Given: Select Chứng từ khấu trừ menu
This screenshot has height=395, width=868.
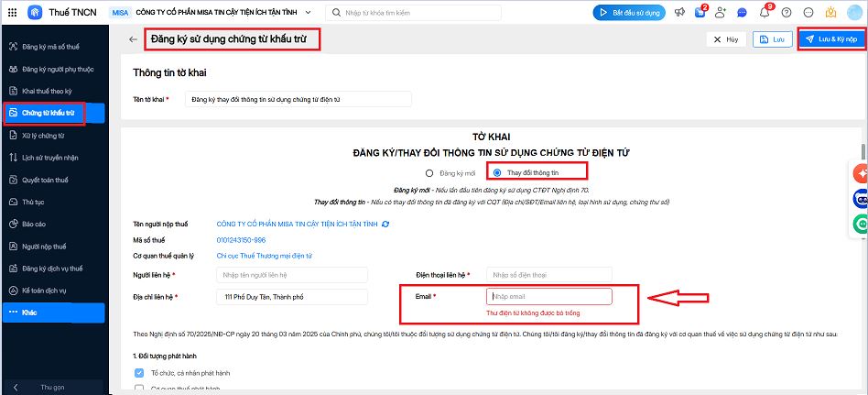Looking at the screenshot, I should 53,113.
